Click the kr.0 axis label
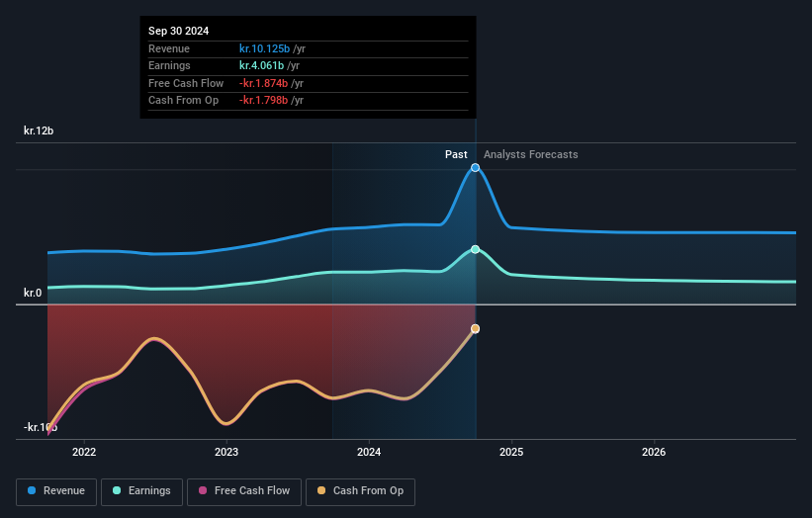 [33, 293]
